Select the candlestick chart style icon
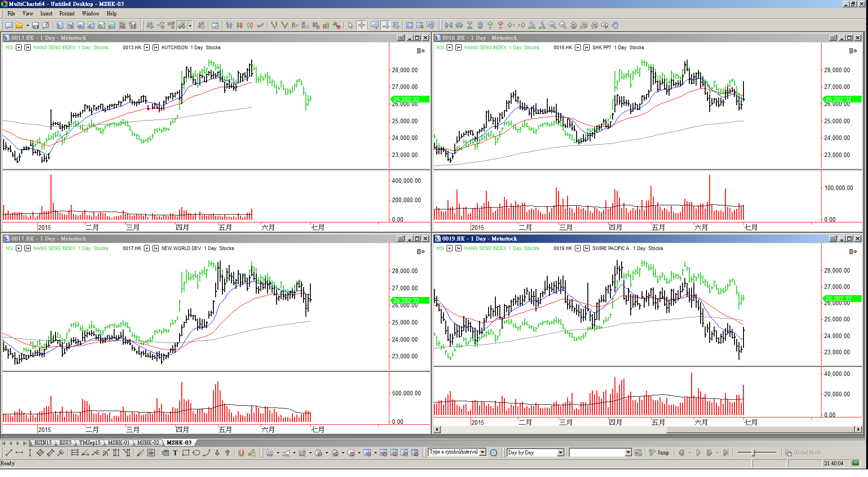Screen dimensions: 868x477 [x=240, y=26]
